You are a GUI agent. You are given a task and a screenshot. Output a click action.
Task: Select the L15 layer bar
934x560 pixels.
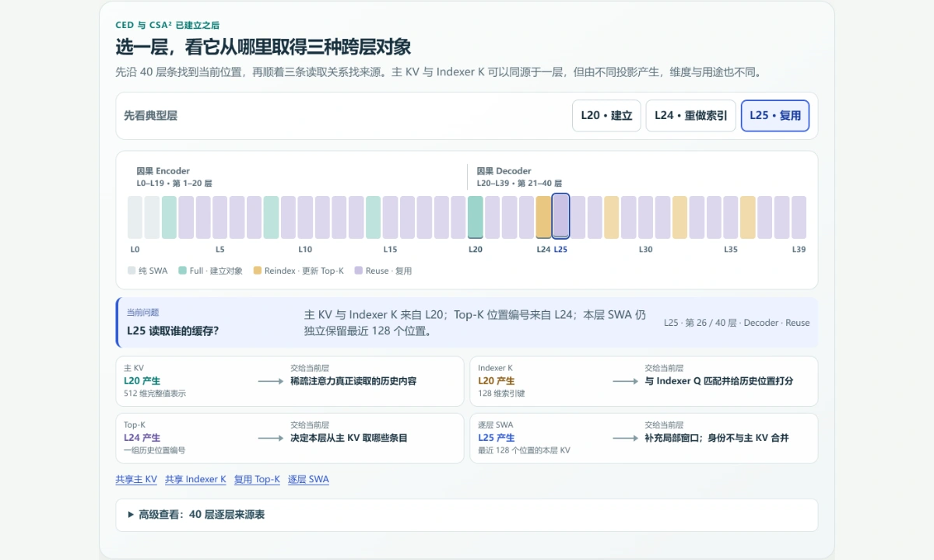pos(390,217)
